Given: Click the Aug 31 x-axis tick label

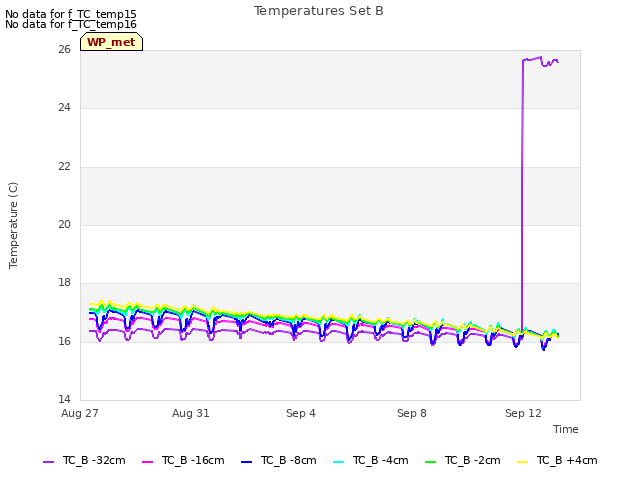Looking at the screenshot, I should pyautogui.click(x=191, y=413).
